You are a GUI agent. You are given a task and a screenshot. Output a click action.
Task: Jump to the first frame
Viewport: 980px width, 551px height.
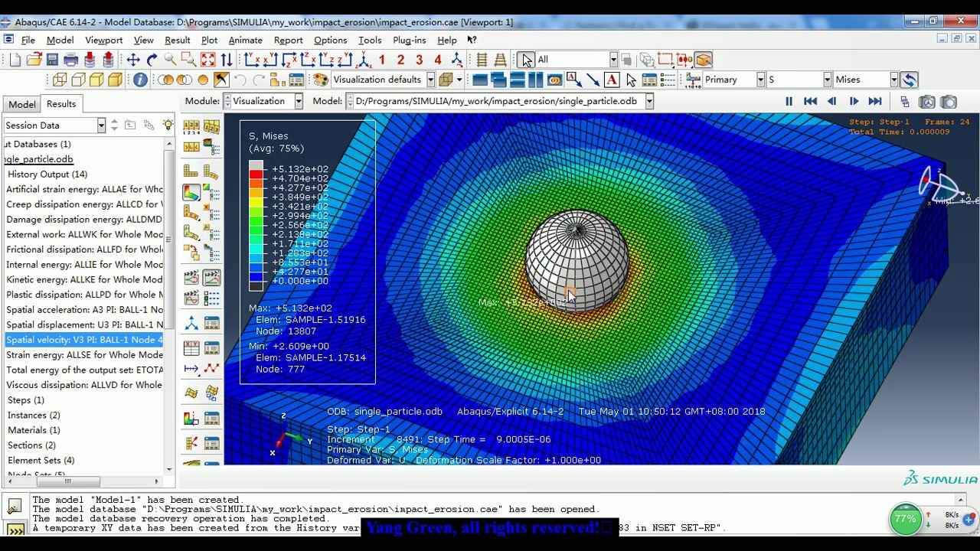(x=810, y=101)
